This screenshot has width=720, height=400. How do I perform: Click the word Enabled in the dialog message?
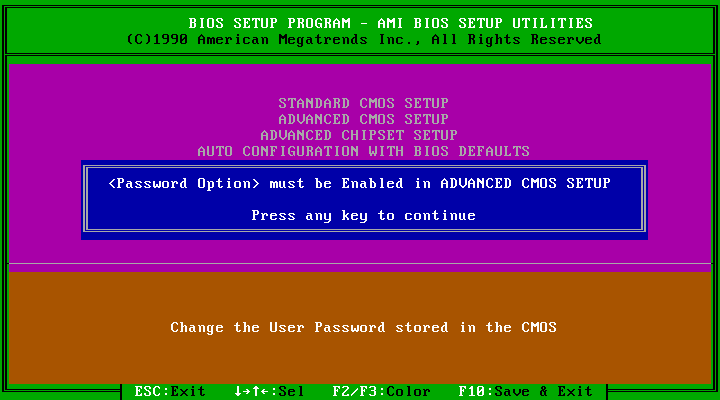click(x=372, y=184)
